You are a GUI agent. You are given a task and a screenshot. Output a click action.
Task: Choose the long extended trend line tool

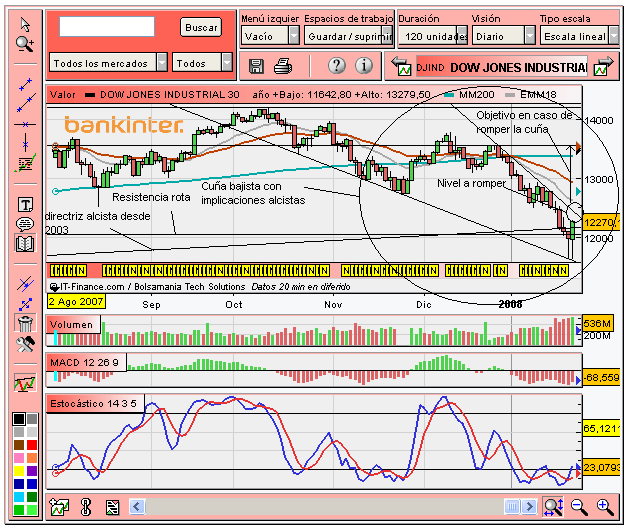tap(26, 103)
